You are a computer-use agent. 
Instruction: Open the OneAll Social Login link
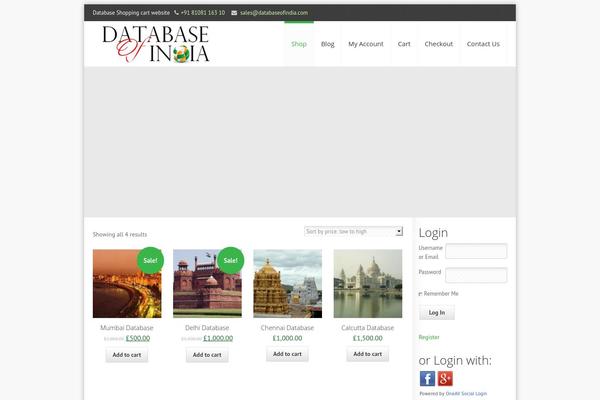(x=466, y=393)
